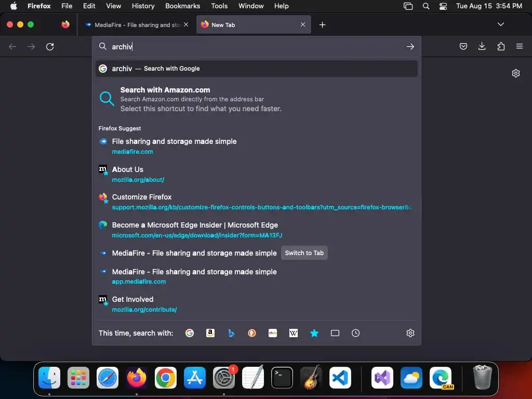Open the Firefox View pinned icon
Image resolution: width=532 pixels, height=399 pixels.
point(65,24)
